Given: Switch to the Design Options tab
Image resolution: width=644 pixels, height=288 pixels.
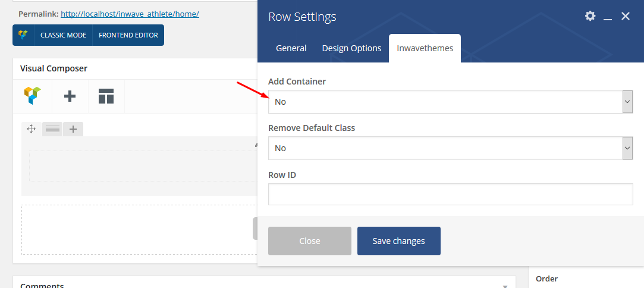Looking at the screenshot, I should [351, 48].
